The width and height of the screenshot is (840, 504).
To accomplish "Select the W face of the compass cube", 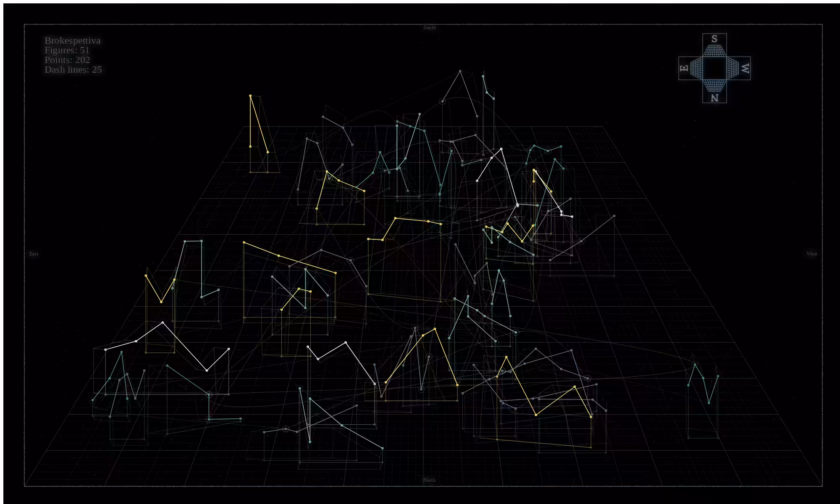I will point(738,68).
